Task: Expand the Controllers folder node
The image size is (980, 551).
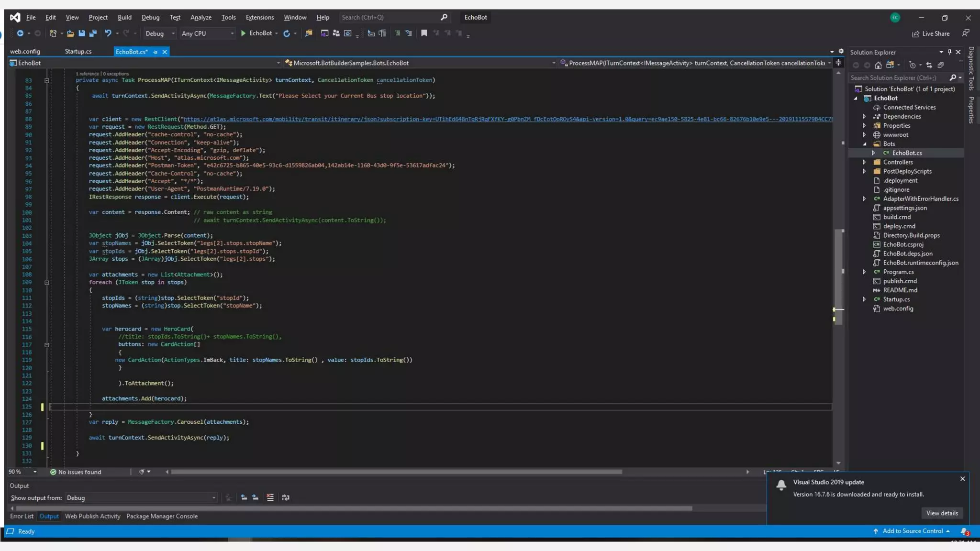Action: [864, 162]
